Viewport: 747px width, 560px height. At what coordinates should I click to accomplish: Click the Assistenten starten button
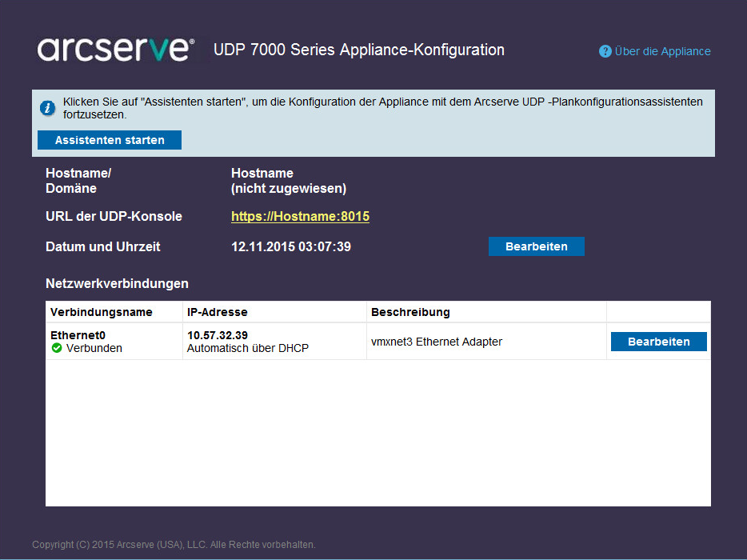point(110,140)
